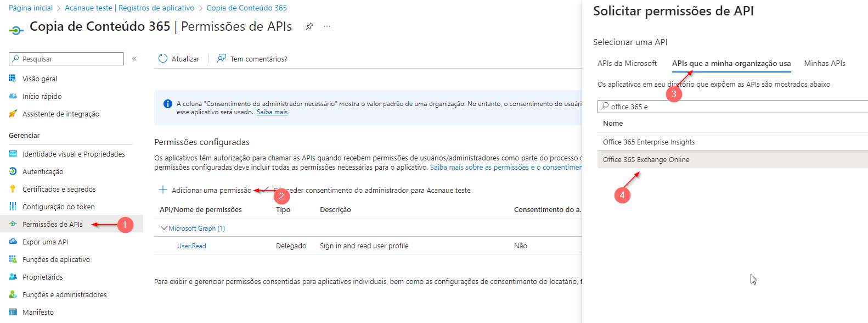Click the Manifesto icon
Viewport: 868px width, 323px height.
[13, 312]
